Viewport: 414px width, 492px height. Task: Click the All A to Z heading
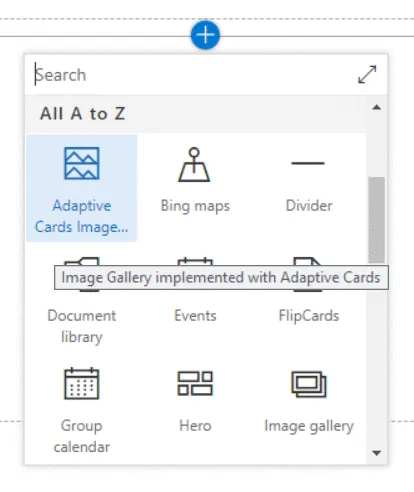pos(83,114)
